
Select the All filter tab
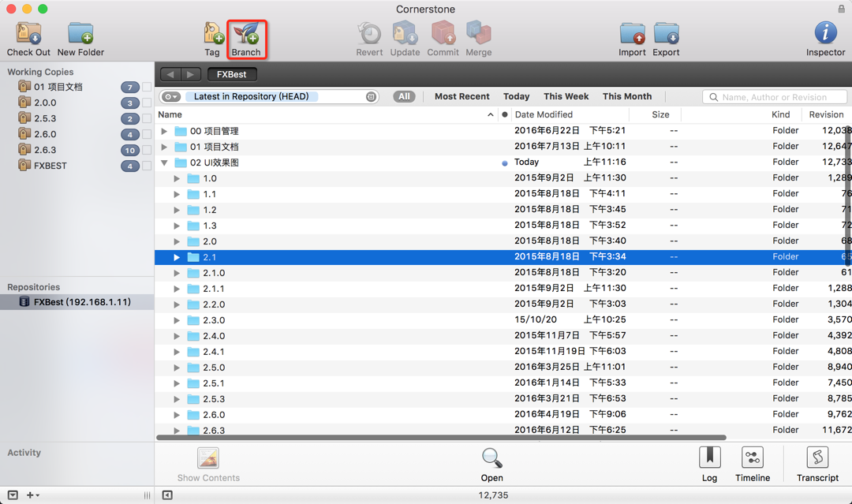404,97
